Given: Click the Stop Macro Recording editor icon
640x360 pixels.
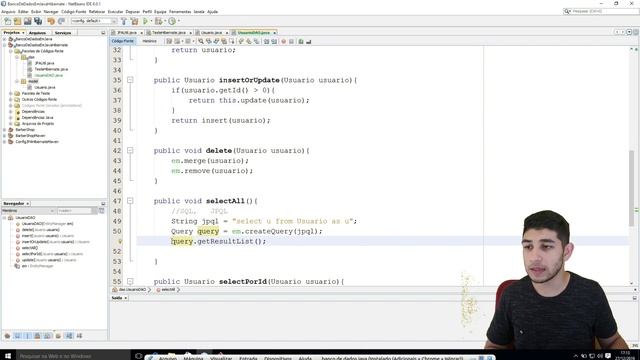Looking at the screenshot, I should [291, 41].
